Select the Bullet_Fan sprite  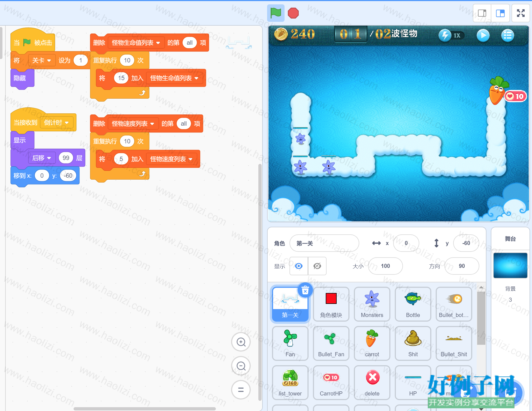coord(331,343)
